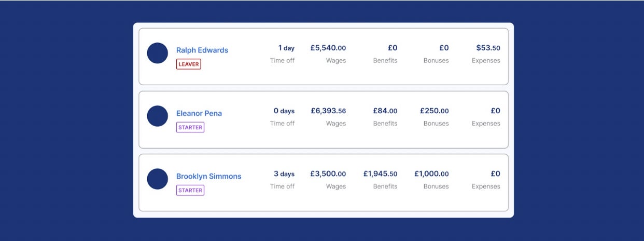
Task: Select Eleanor Pena's £84.00 benefits
Action: click(385, 111)
